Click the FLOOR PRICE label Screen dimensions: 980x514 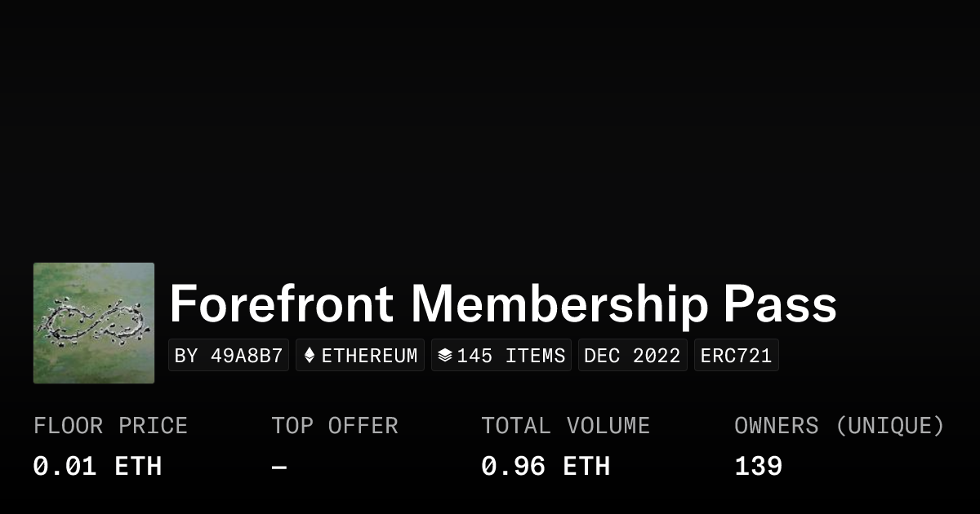[x=110, y=426]
